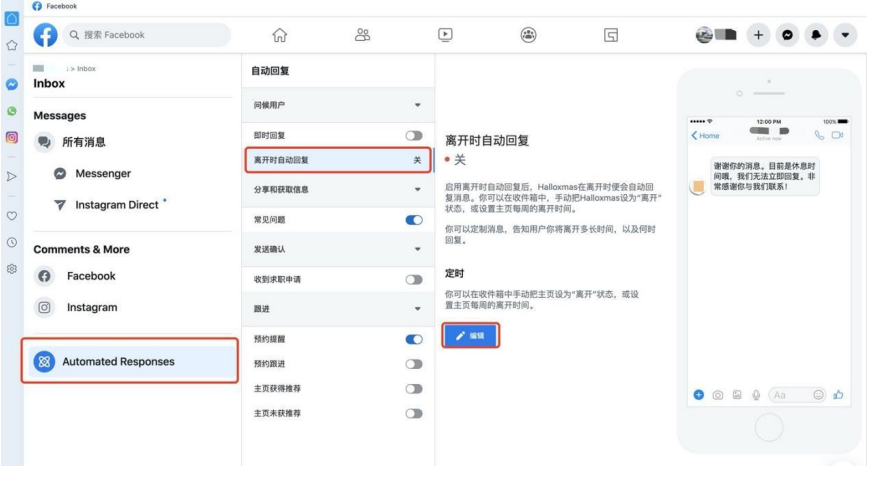Open Groups icon in top navigation
The image size is (873, 483).
[x=528, y=35]
